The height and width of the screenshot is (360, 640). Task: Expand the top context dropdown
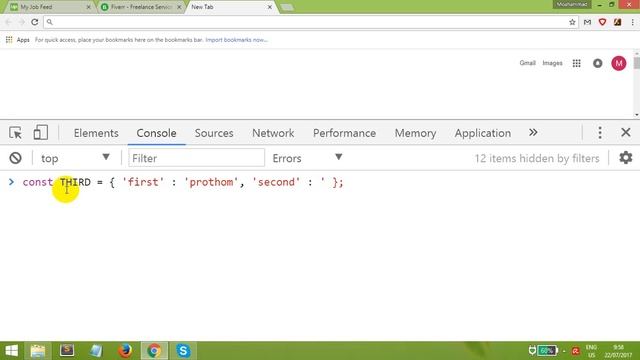click(76, 158)
